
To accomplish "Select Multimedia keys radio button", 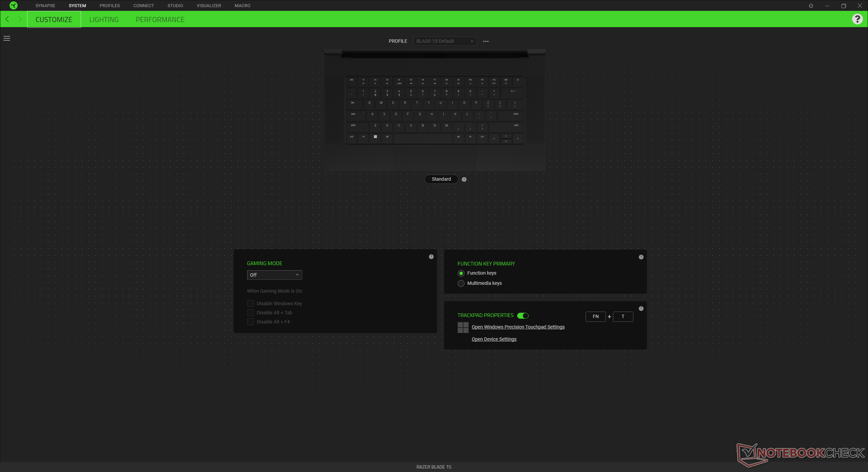I will pyautogui.click(x=461, y=283).
